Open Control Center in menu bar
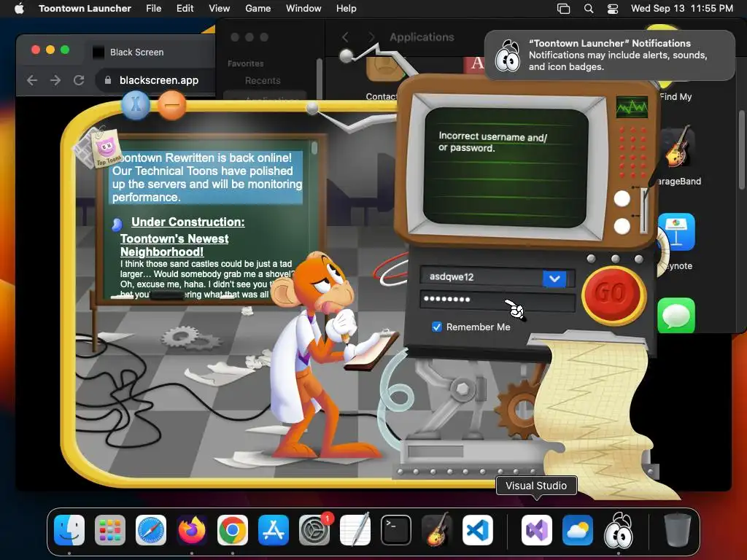The width and height of the screenshot is (747, 560). (x=613, y=9)
